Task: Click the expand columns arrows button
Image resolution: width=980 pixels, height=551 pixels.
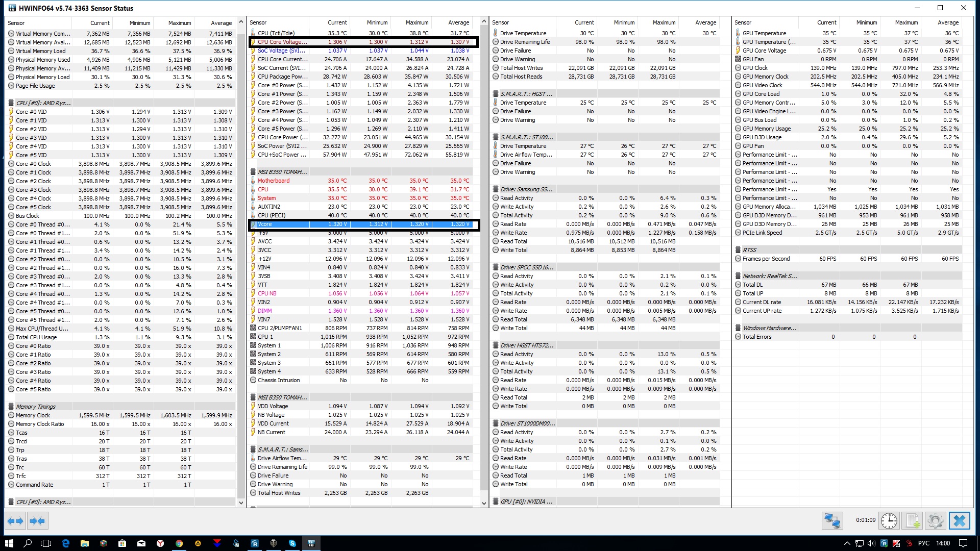Action: pyautogui.click(x=15, y=521)
